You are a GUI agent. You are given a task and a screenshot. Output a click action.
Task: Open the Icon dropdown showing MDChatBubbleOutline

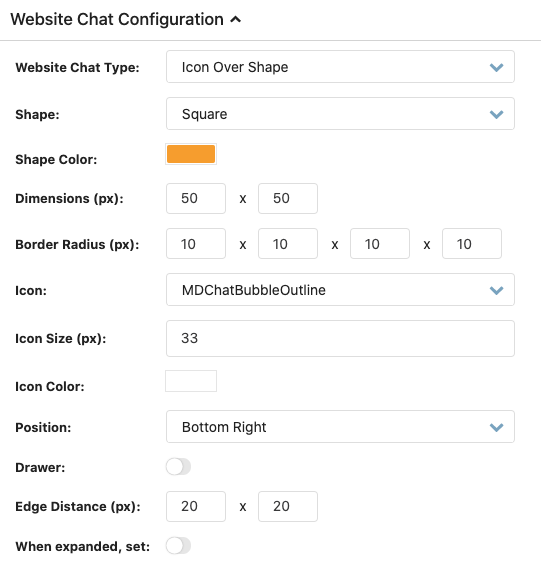click(340, 290)
